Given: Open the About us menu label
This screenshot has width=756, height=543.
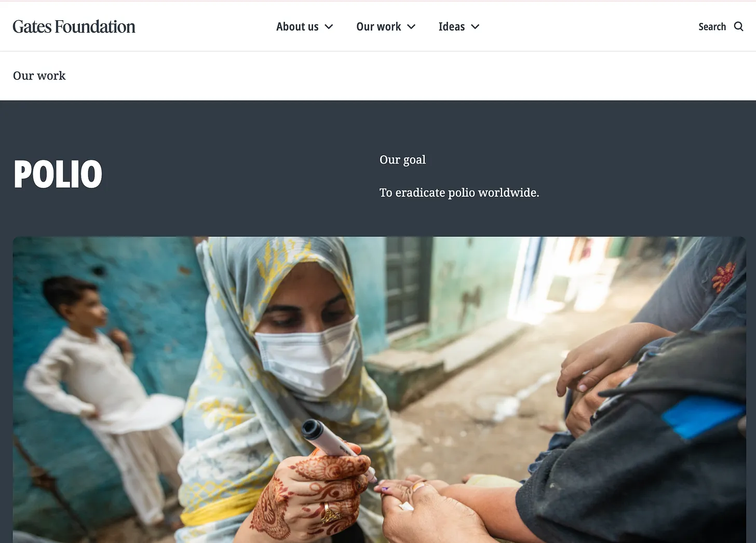Looking at the screenshot, I should 297,26.
